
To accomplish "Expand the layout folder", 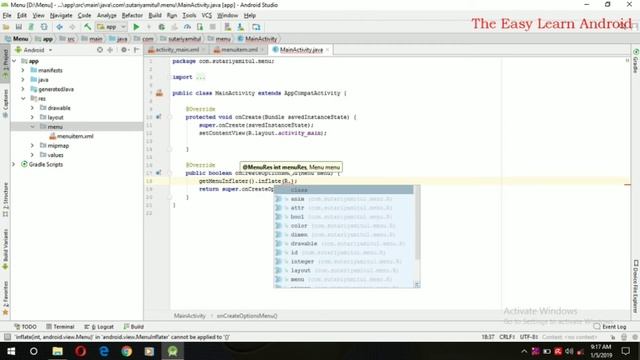I will tap(32, 117).
